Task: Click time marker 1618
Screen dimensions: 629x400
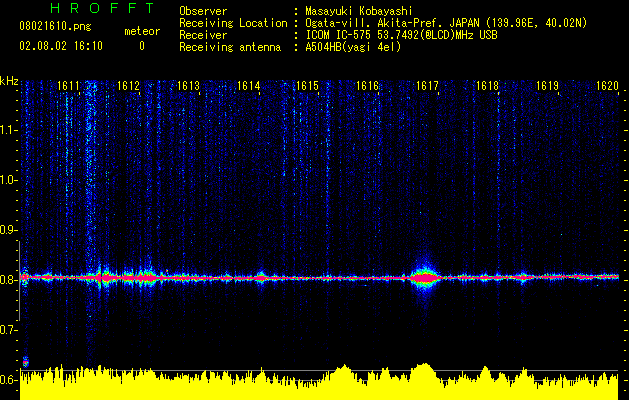Action: (x=487, y=85)
